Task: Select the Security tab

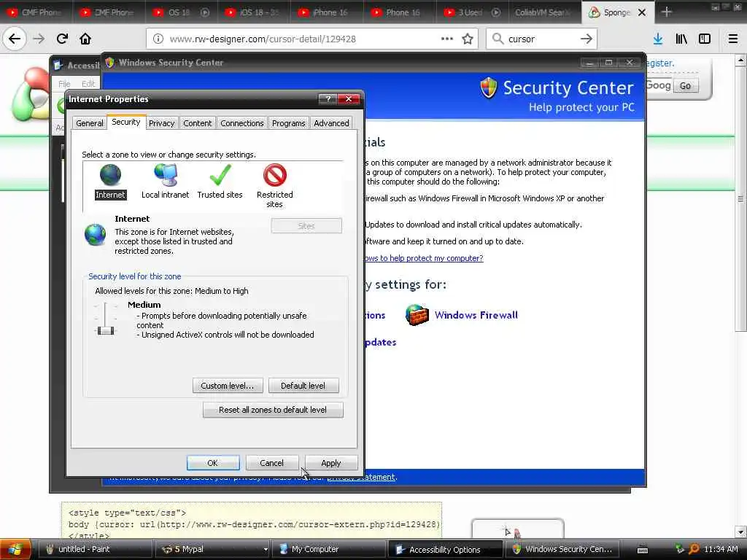Action: (126, 122)
